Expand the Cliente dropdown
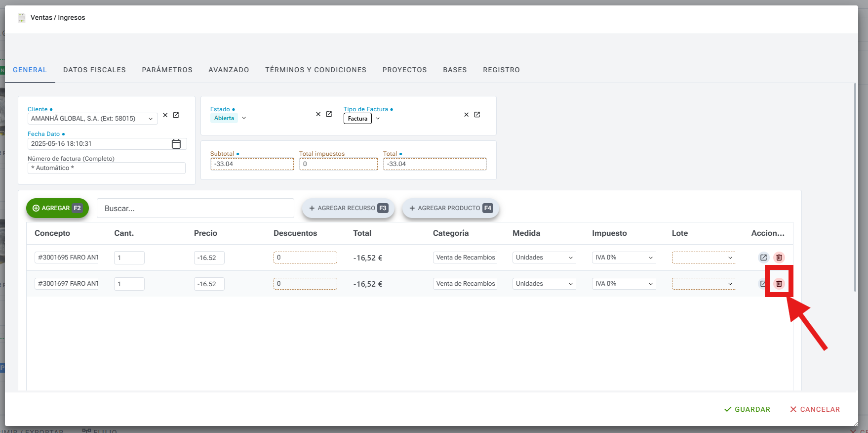This screenshot has height=433, width=868. pos(151,119)
